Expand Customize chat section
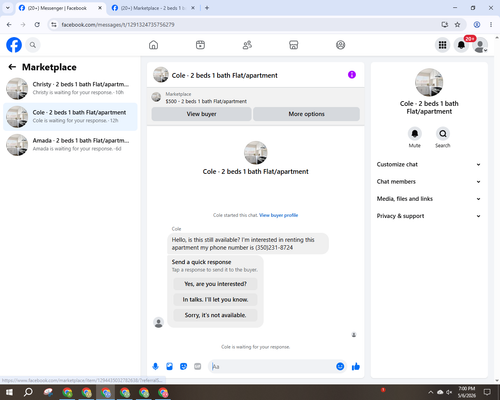The image size is (500, 400). (429, 164)
